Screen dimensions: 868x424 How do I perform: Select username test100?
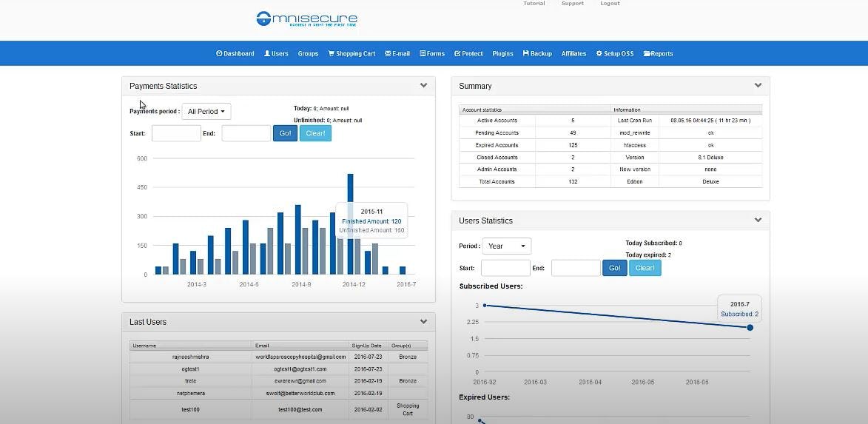click(190, 410)
